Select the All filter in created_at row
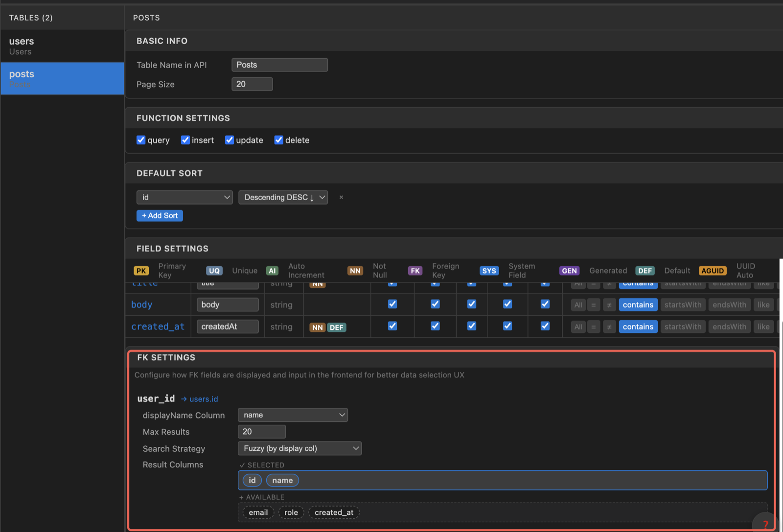 578,326
